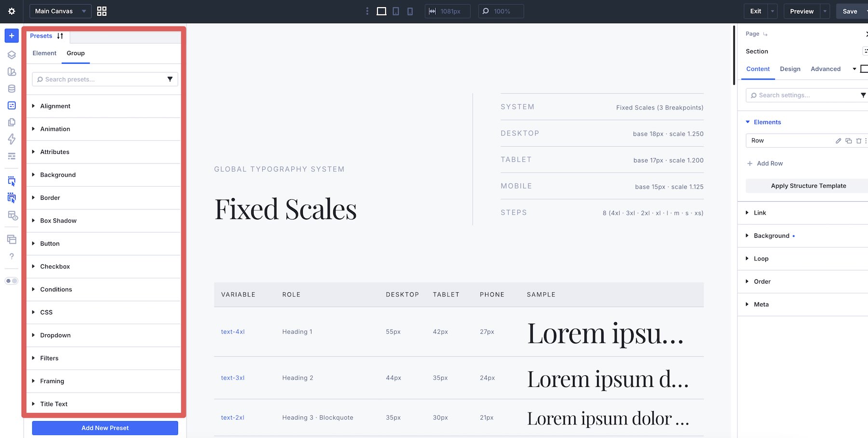Expand the Alignment preset group
This screenshot has height=438, width=868.
(x=104, y=106)
